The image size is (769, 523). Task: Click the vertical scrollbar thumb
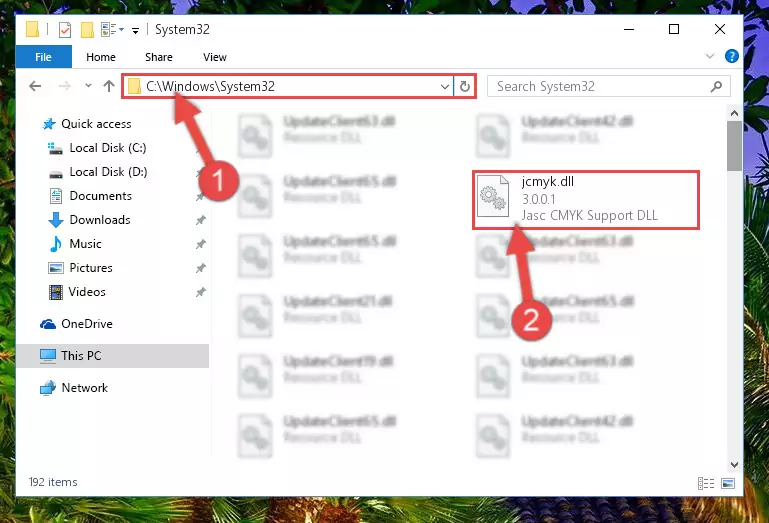[734, 146]
